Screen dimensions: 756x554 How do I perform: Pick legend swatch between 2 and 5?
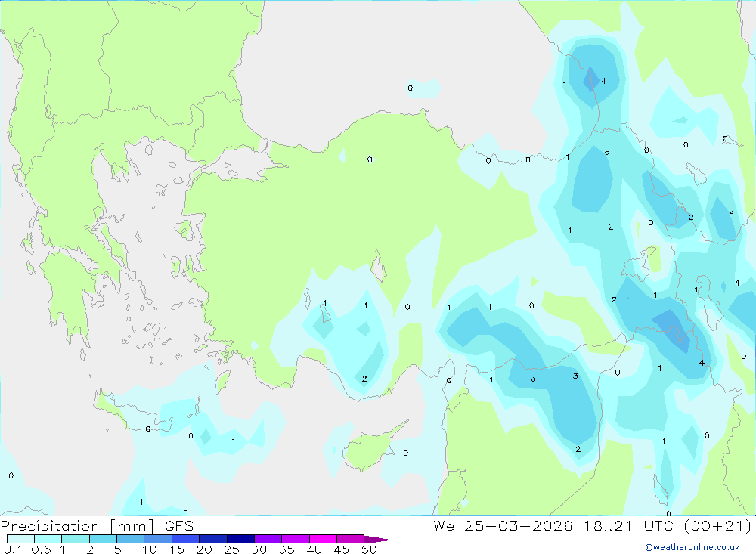(x=103, y=539)
